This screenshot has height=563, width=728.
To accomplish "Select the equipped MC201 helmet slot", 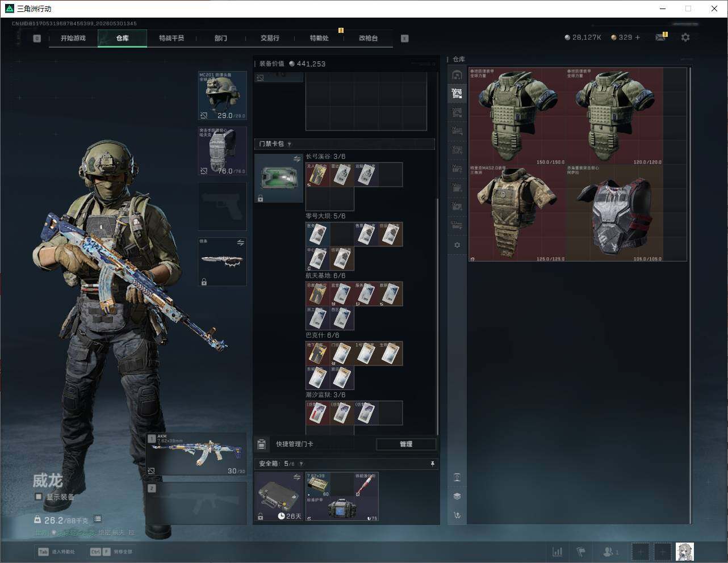I will [222, 95].
